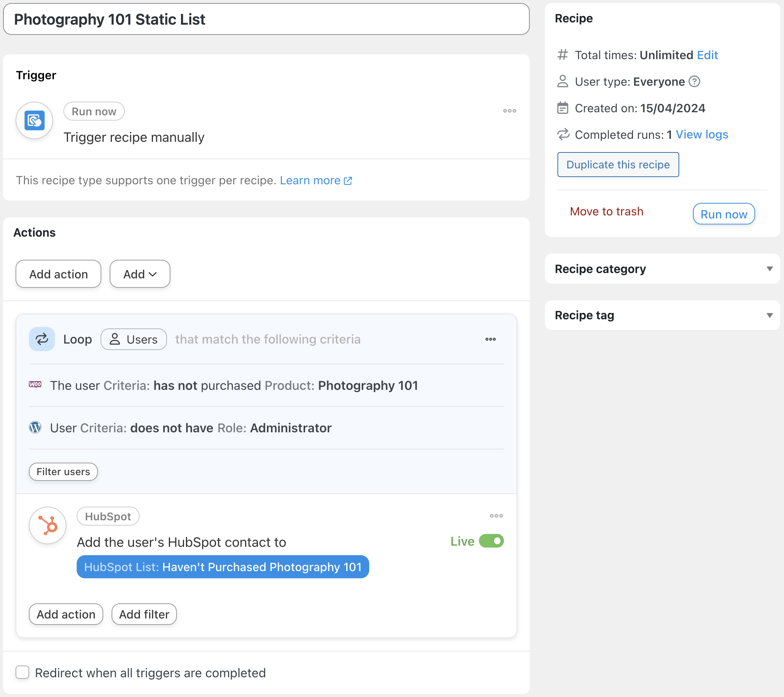This screenshot has height=697, width=784.
Task: Toggle the HubSpot action Live switch
Action: pos(491,541)
